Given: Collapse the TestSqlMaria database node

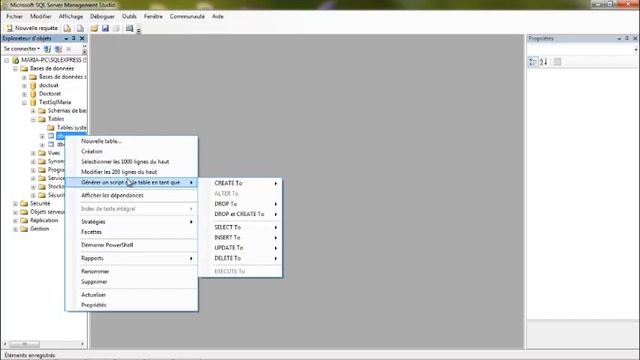Looking at the screenshot, I should click(x=24, y=102).
